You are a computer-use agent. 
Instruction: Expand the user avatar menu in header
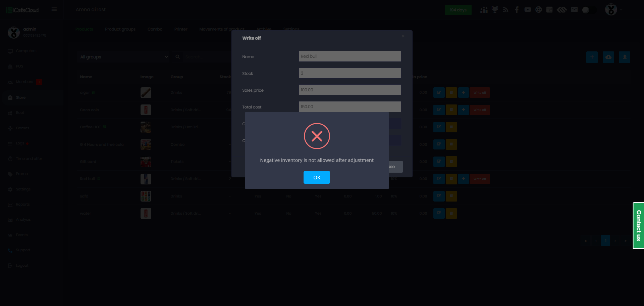[x=613, y=10]
